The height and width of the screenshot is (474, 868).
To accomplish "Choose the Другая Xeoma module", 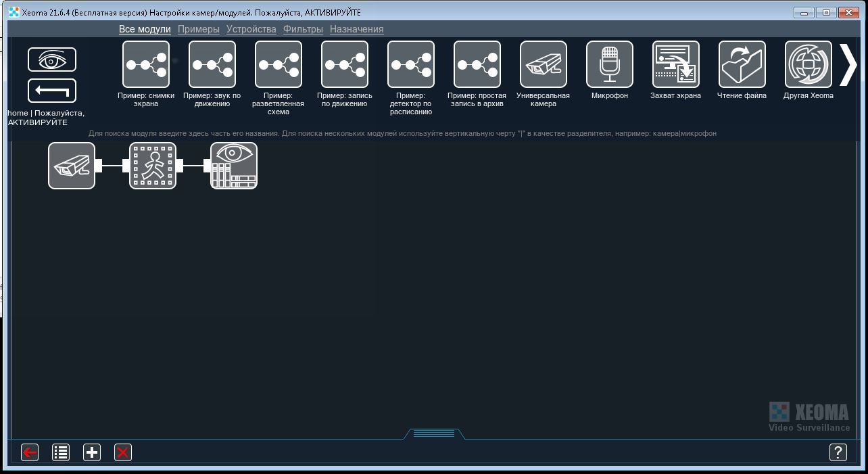I will (x=809, y=64).
